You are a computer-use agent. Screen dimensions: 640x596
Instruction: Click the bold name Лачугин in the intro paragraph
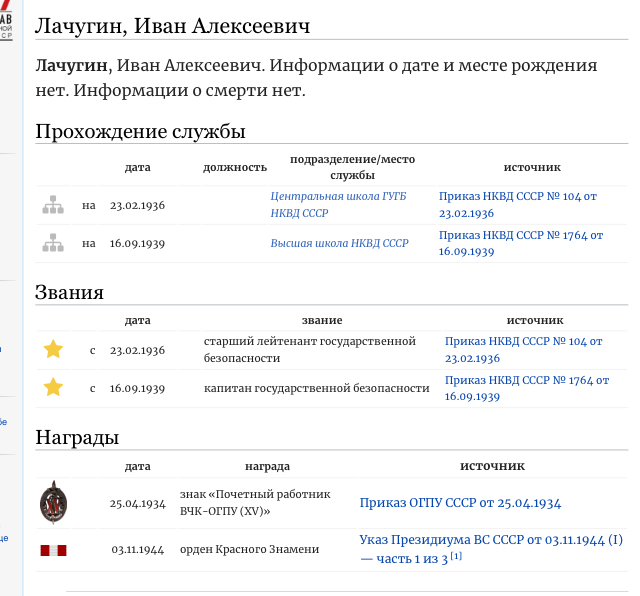(71, 65)
